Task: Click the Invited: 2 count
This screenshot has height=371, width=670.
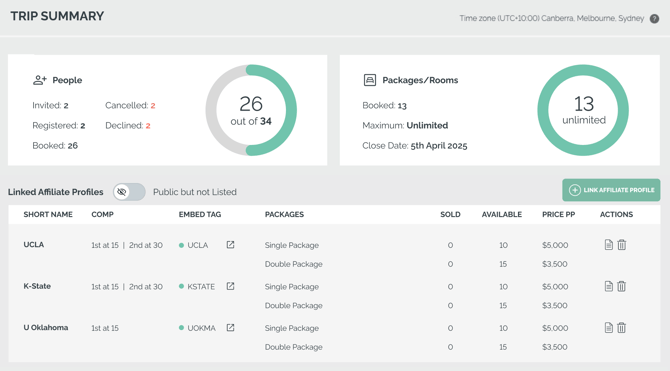Action: [50, 106]
